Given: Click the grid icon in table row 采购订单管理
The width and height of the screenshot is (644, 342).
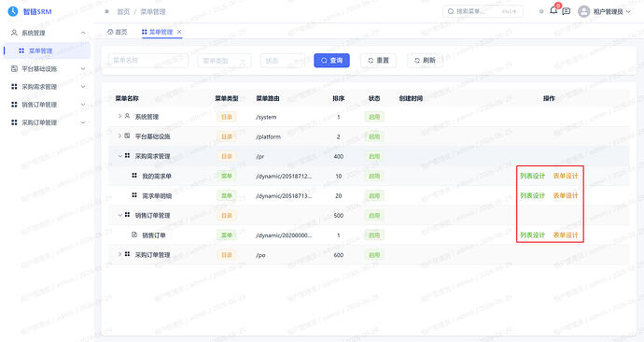Looking at the screenshot, I should coord(127,254).
